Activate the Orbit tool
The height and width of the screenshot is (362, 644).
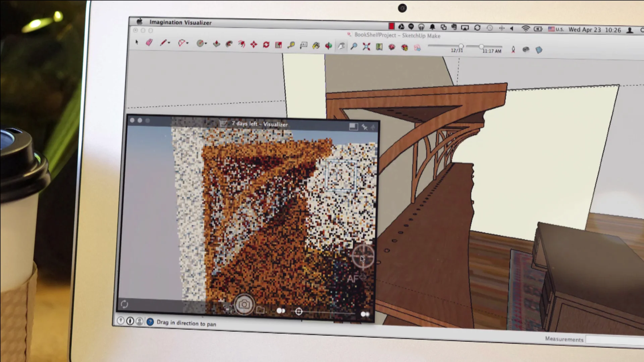point(329,46)
